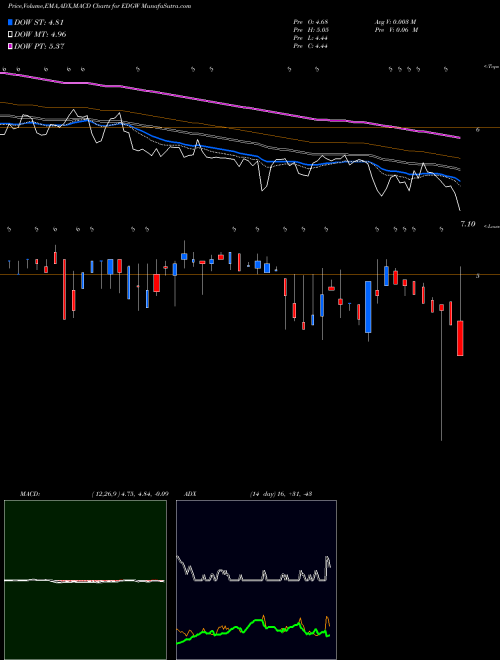Image resolution: width=500 pixels, height=660 pixels.
Task: Click the 'Pre C: 4.44' close value
Action: 311,46
